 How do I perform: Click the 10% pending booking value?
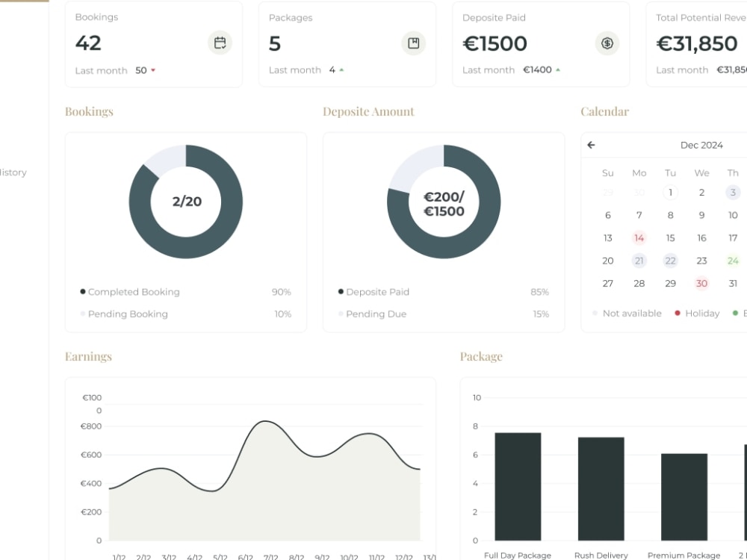point(282,314)
